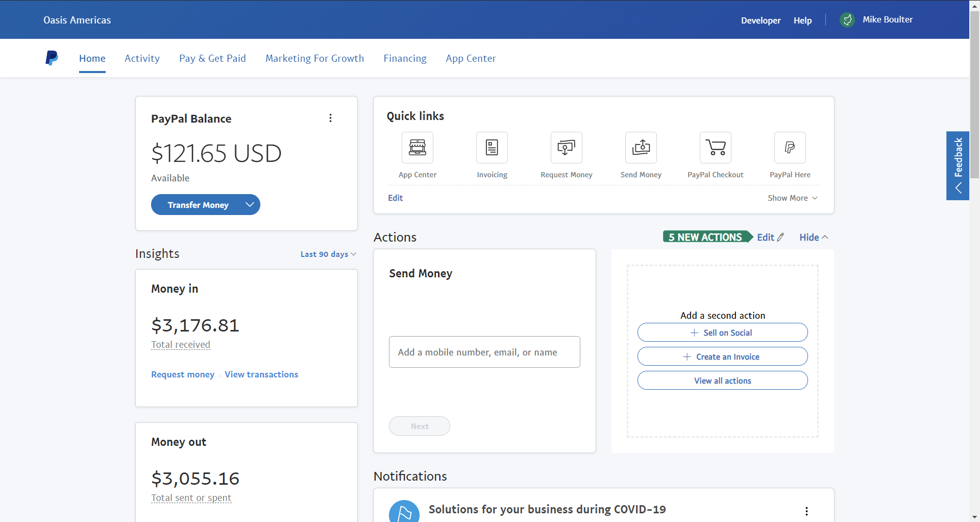Open Solutions for your business during COVID-19
Image resolution: width=980 pixels, height=522 pixels.
547,509
